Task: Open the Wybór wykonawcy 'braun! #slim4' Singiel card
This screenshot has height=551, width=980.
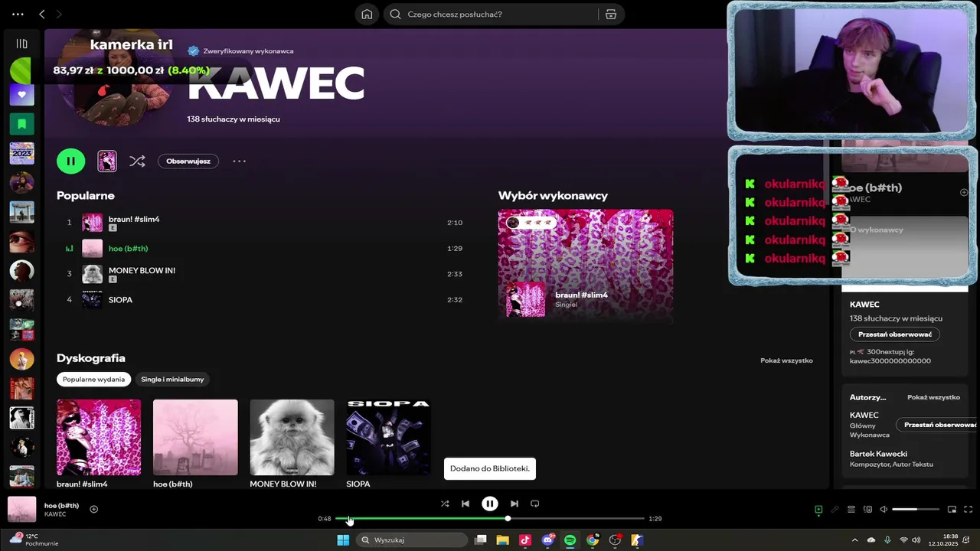Action: pos(586,264)
